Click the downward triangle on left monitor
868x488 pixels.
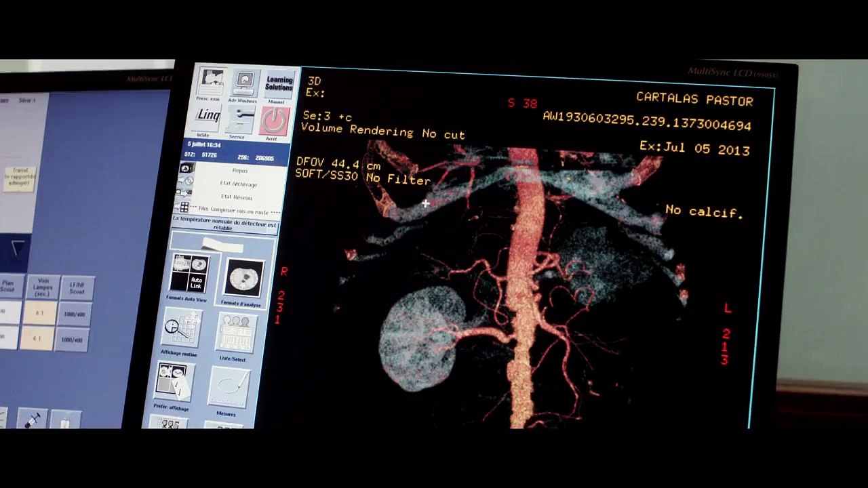point(18,248)
